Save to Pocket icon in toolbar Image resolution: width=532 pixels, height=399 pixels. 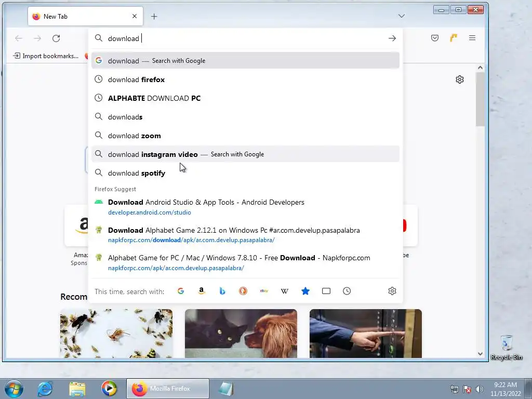point(435,38)
